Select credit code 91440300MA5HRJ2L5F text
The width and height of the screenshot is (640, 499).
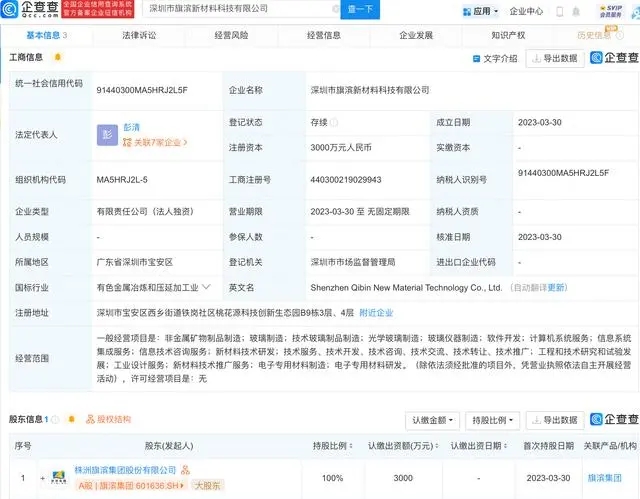(x=142, y=90)
